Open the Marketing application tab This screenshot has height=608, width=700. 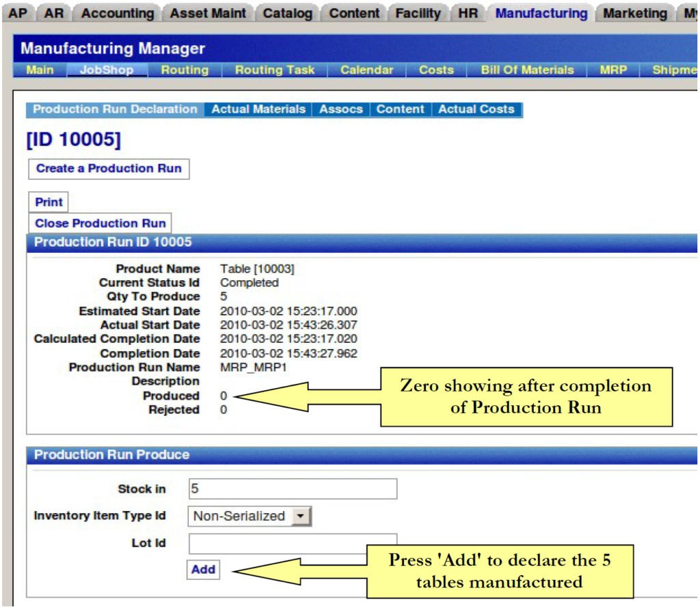pos(634,13)
